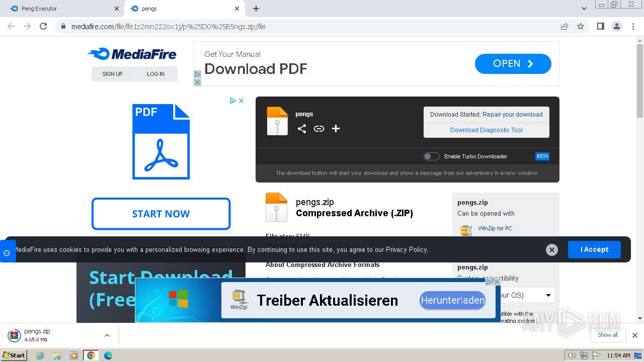Open the blue accessibility widget

(7, 251)
